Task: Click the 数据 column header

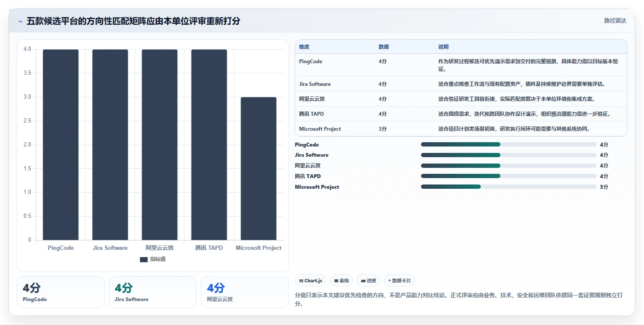Action: click(x=384, y=47)
